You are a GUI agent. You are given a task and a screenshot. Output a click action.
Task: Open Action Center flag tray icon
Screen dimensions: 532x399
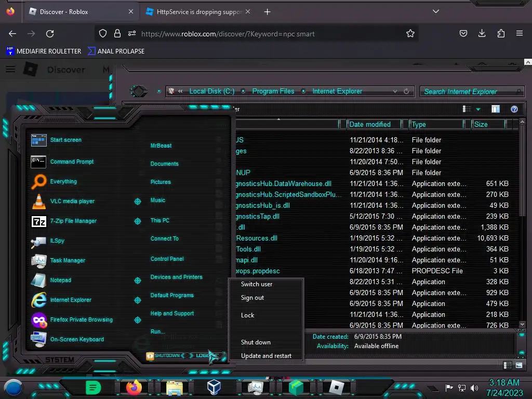449,388
